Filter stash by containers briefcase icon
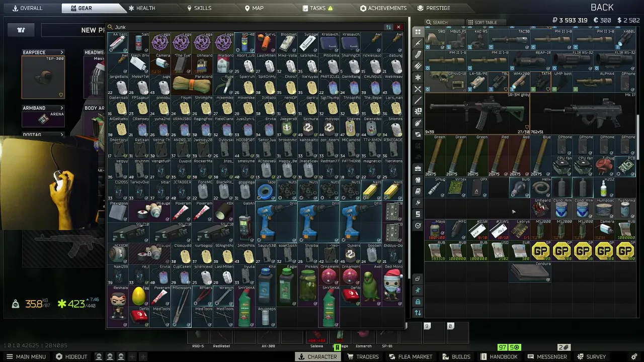The height and width of the screenshot is (362, 644). pos(418,168)
